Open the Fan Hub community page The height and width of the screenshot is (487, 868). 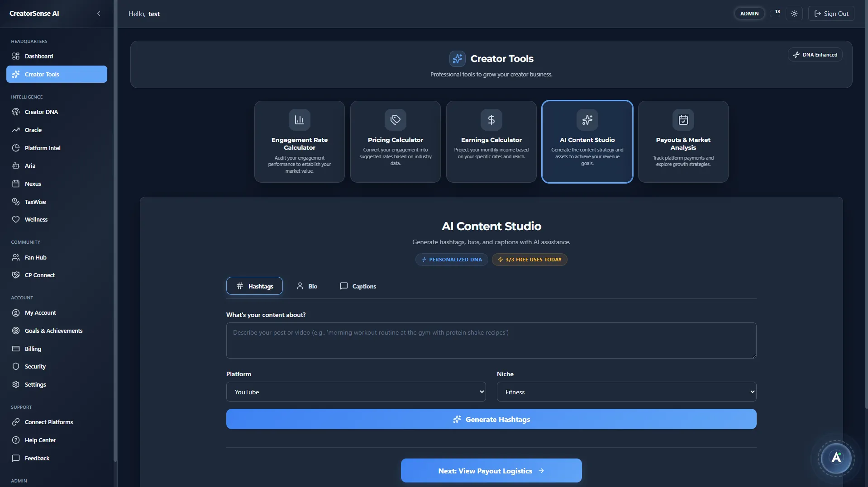(35, 257)
